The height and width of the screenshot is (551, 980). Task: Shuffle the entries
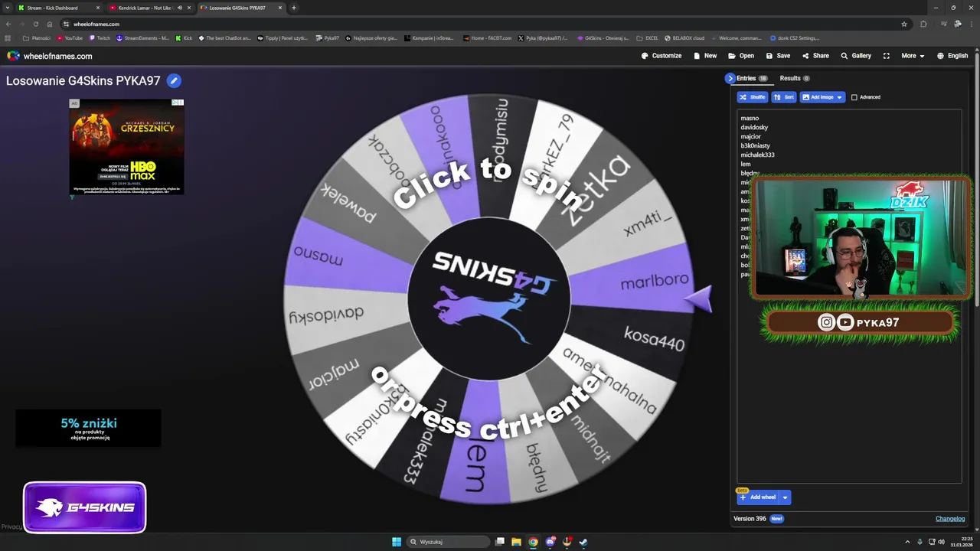pyautogui.click(x=753, y=97)
